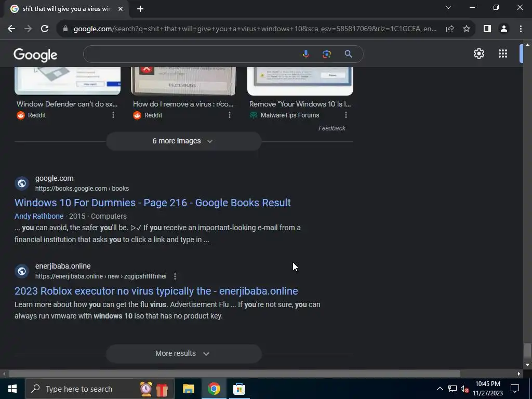Image resolution: width=532 pixels, height=399 pixels.
Task: Click the Window Defender Reddit image thumbnail
Action: pos(68,81)
